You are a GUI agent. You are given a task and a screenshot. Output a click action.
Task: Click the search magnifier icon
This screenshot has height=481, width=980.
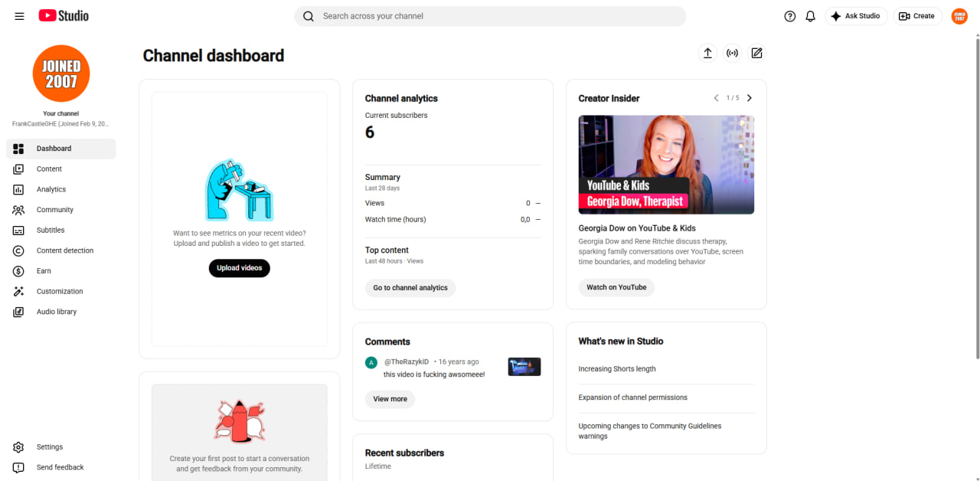[x=309, y=16]
